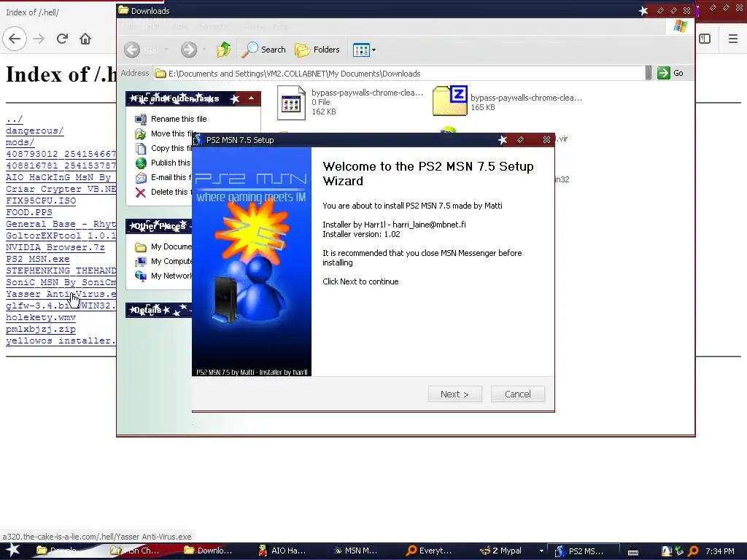747x560 pixels.
Task: Click the PS2_MSN.exe link
Action: [38, 259]
